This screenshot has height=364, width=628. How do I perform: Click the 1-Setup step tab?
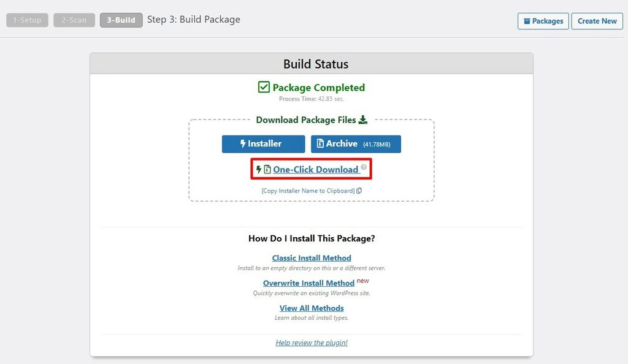point(27,20)
